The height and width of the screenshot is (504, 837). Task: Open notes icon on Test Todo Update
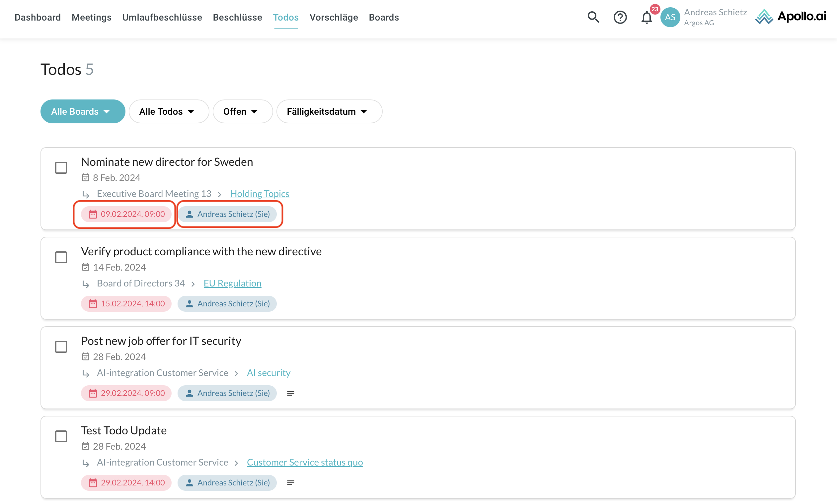point(290,483)
